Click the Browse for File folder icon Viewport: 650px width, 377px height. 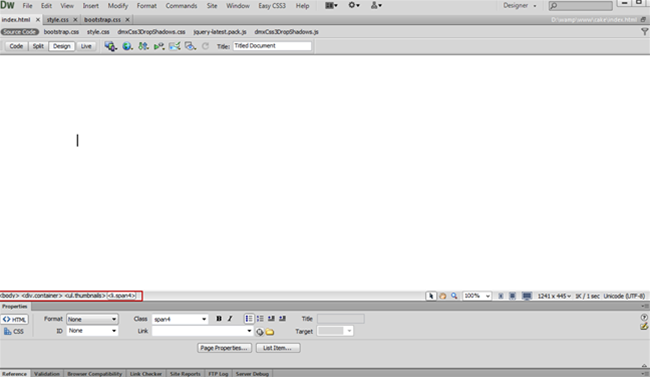tap(270, 331)
